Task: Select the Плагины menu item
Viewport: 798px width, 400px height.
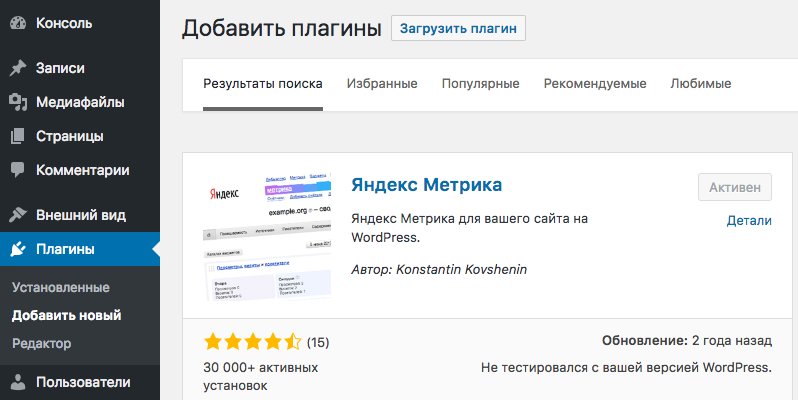Action: coord(80,249)
